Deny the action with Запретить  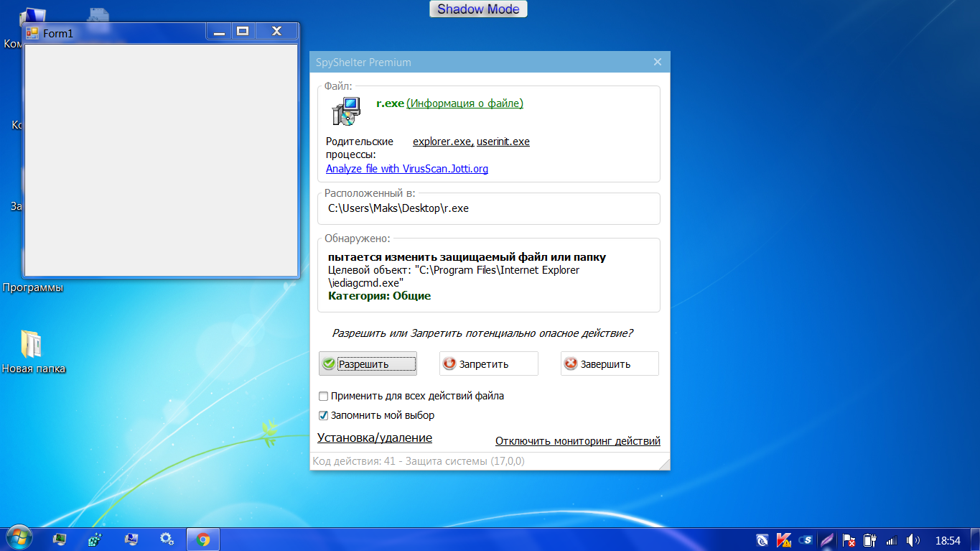pos(489,364)
